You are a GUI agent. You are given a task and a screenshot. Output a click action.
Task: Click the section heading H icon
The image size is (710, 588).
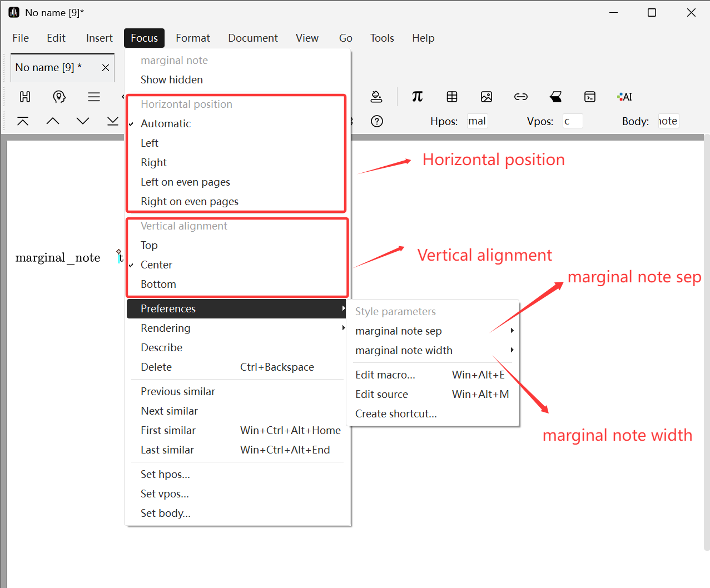(25, 97)
